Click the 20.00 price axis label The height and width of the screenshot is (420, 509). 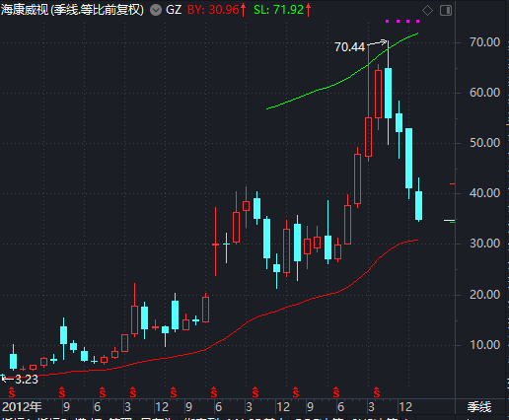(x=484, y=295)
